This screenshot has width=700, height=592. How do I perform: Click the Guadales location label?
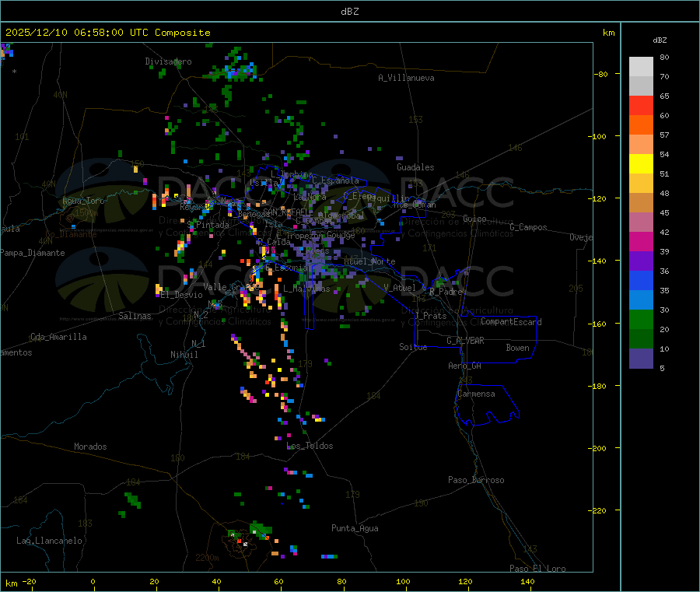tap(415, 167)
